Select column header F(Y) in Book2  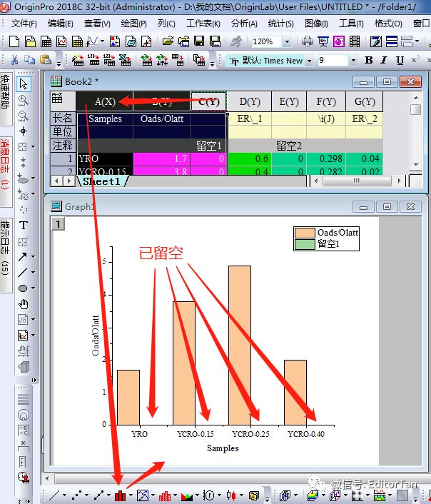pyautogui.click(x=326, y=101)
